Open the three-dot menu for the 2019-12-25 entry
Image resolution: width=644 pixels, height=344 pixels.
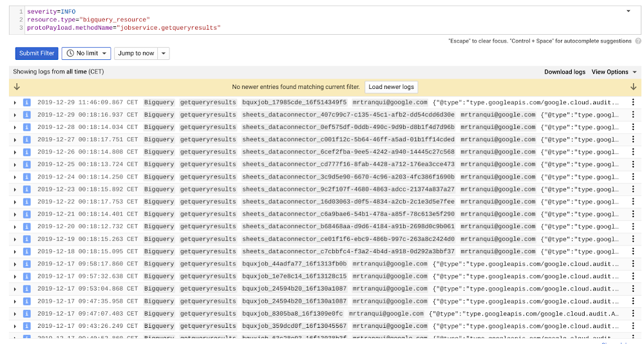[x=633, y=164]
